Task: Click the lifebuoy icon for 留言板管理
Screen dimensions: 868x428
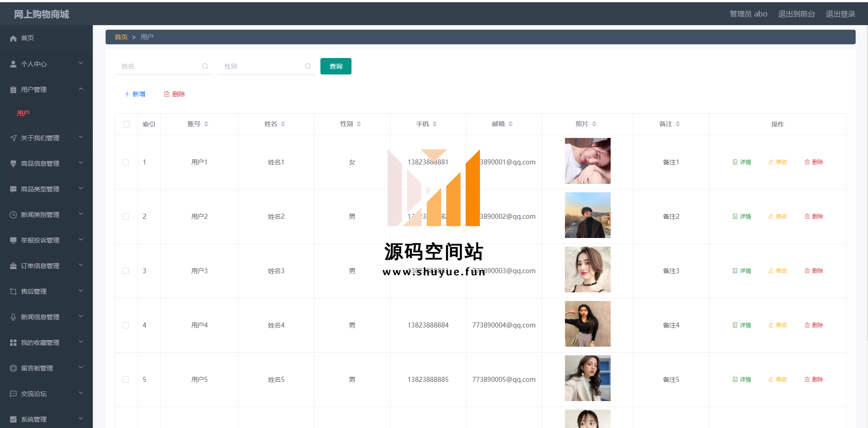Action: [13, 368]
